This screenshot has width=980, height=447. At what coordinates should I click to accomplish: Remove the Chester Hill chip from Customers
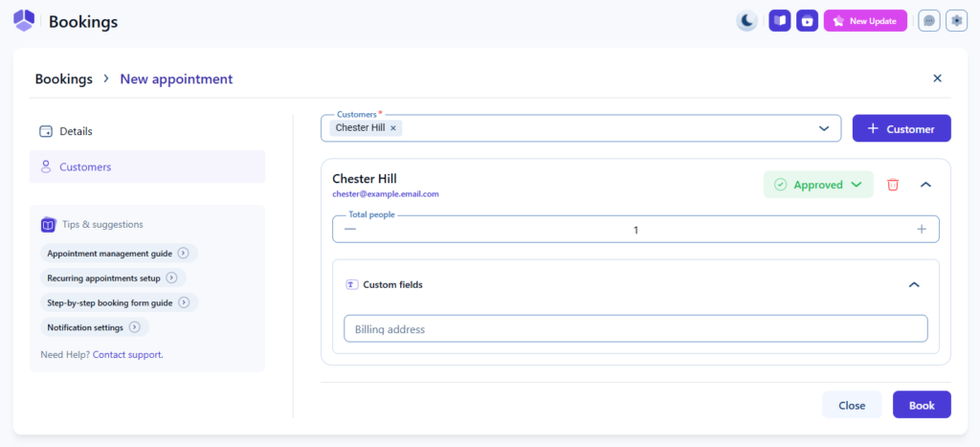393,128
